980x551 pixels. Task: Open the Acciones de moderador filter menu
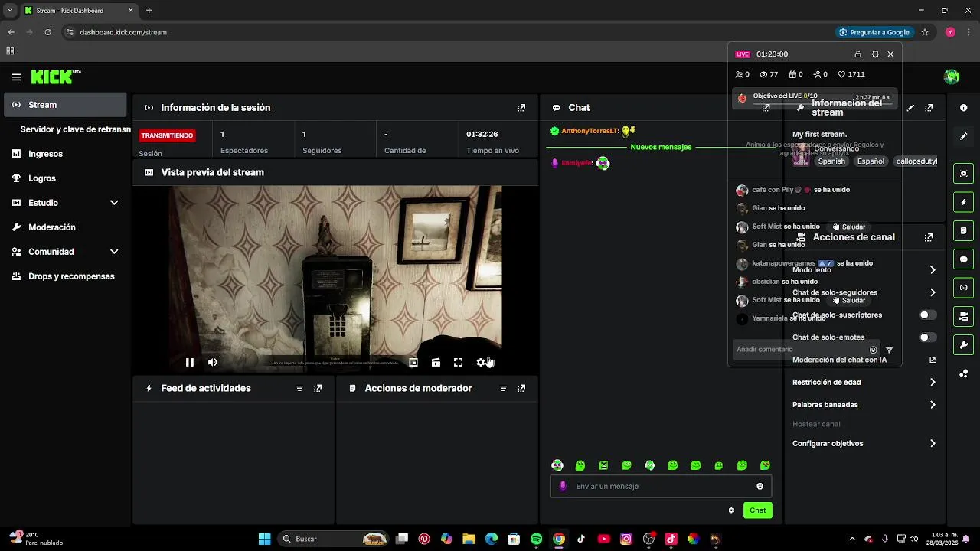[x=503, y=389]
